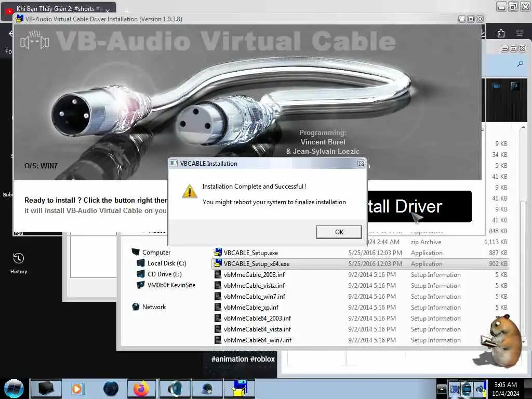Image resolution: width=532 pixels, height=399 pixels.
Task: Click the installer window title-bar icon
Action: click(20, 19)
